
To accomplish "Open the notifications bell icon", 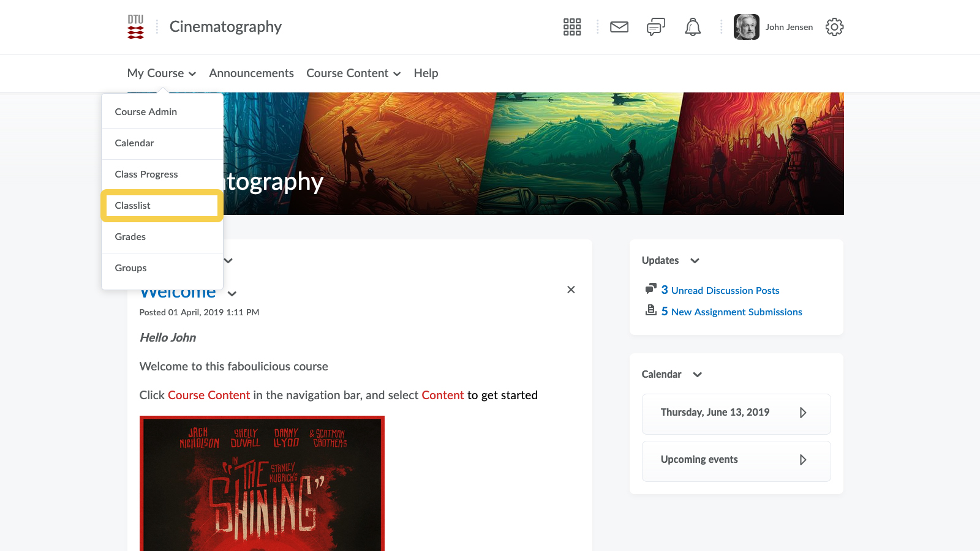I will [693, 27].
